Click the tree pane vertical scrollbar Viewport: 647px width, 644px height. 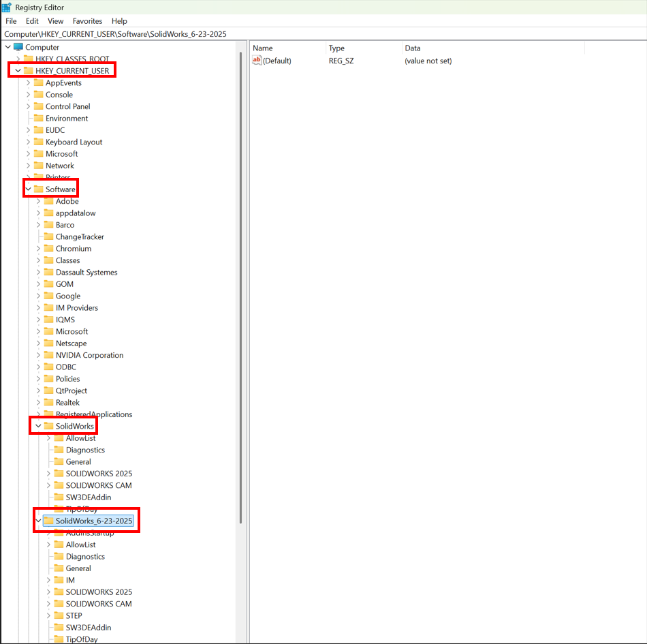[x=240, y=289]
